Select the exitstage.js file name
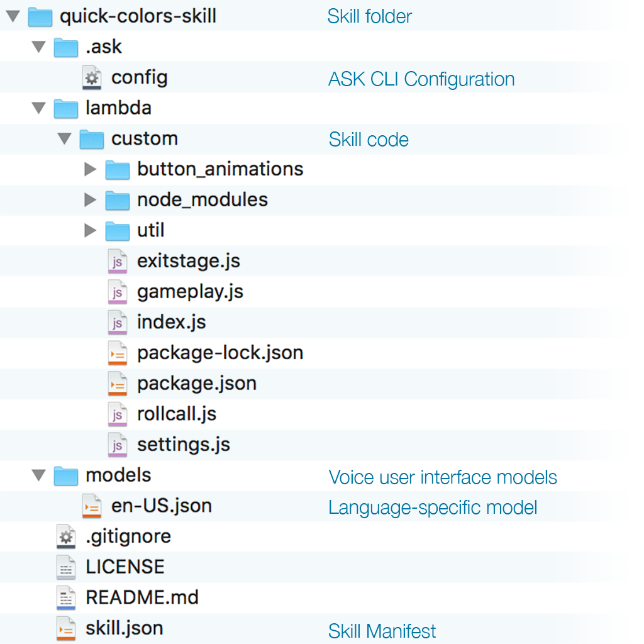644x644 pixels. [x=189, y=261]
